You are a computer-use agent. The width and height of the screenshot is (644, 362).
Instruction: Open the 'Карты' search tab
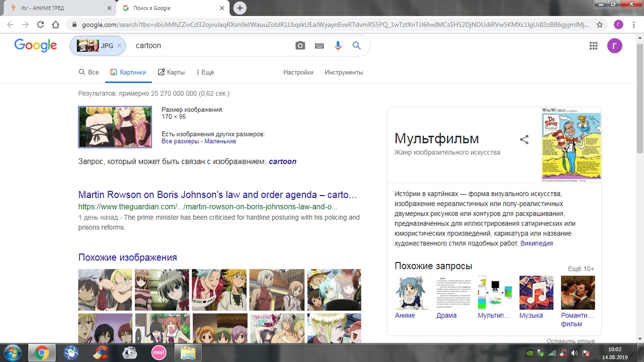(x=171, y=72)
